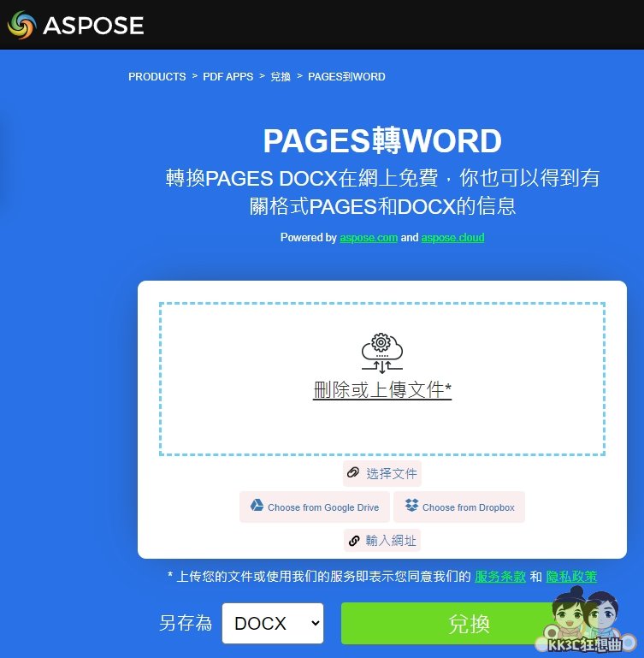Viewport: 644px width, 658px height.
Task: Open the 兌換 breadcrumb item
Action: [281, 77]
